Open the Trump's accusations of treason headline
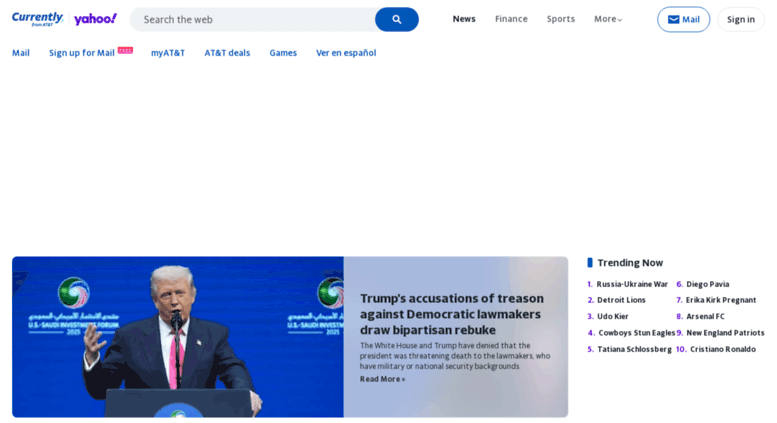Viewport: 777px width, 423px height. coord(451,314)
